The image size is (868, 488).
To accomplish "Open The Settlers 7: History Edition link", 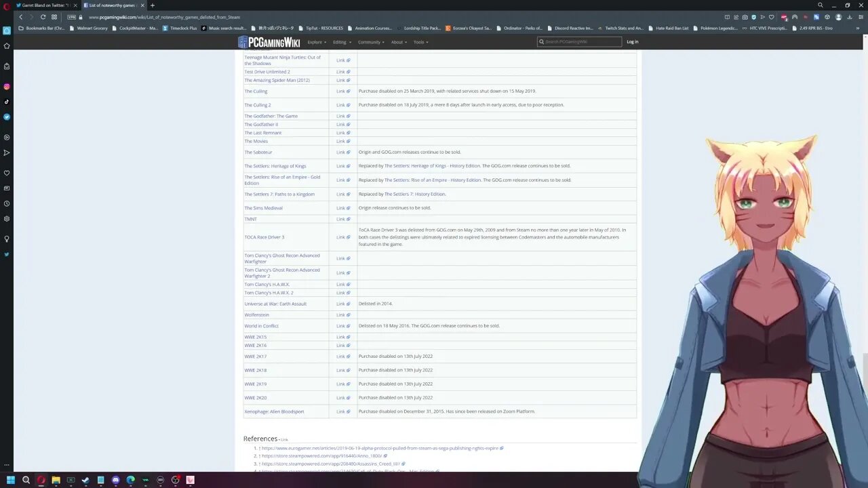I will 414,195.
